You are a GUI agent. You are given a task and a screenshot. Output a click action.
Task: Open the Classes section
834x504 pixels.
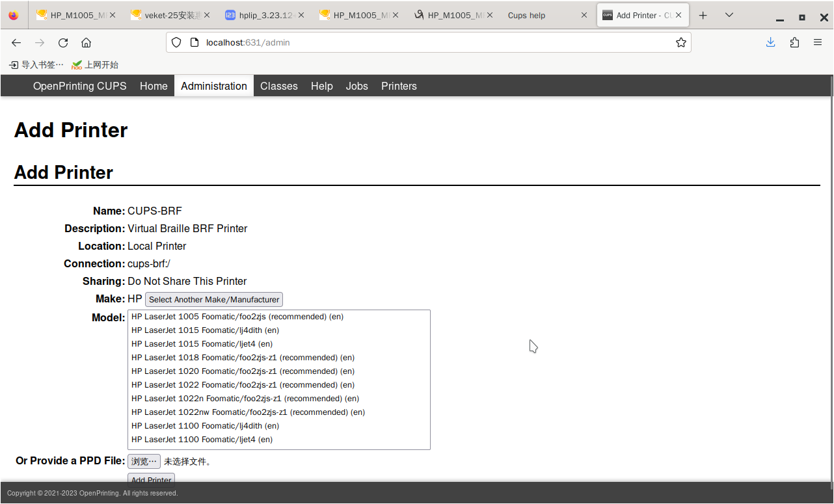click(279, 86)
